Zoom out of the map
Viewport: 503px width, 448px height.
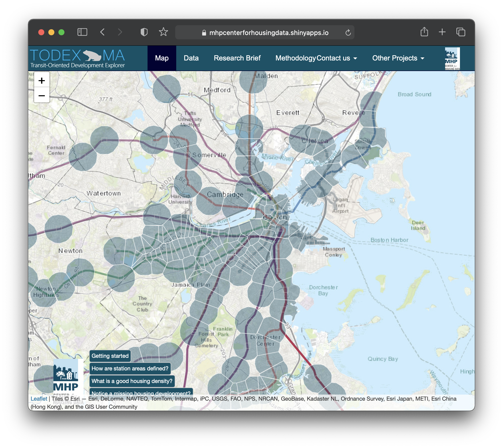point(42,95)
